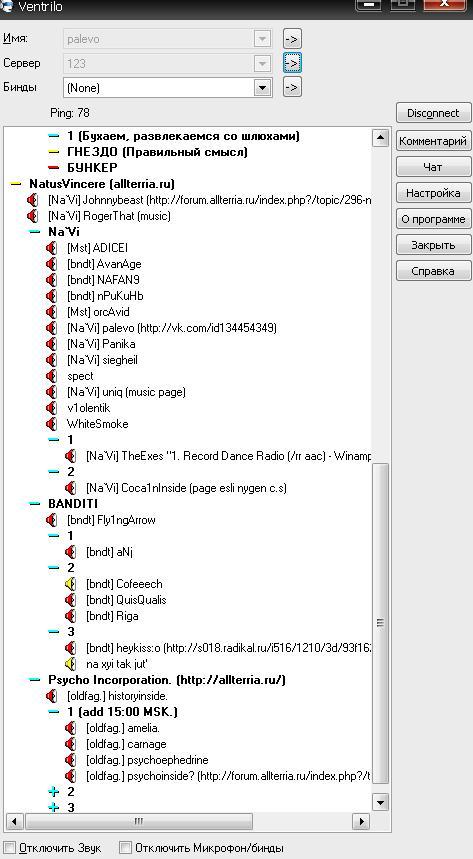The width and height of the screenshot is (473, 859).
Task: Click vertical scrollbar up arrow
Action: point(380,138)
